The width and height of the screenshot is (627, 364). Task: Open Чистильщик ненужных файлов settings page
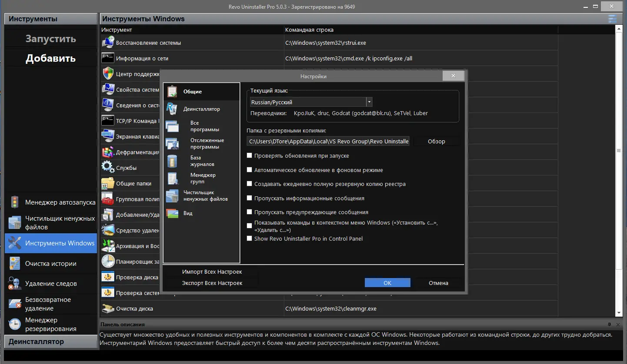pyautogui.click(x=202, y=195)
